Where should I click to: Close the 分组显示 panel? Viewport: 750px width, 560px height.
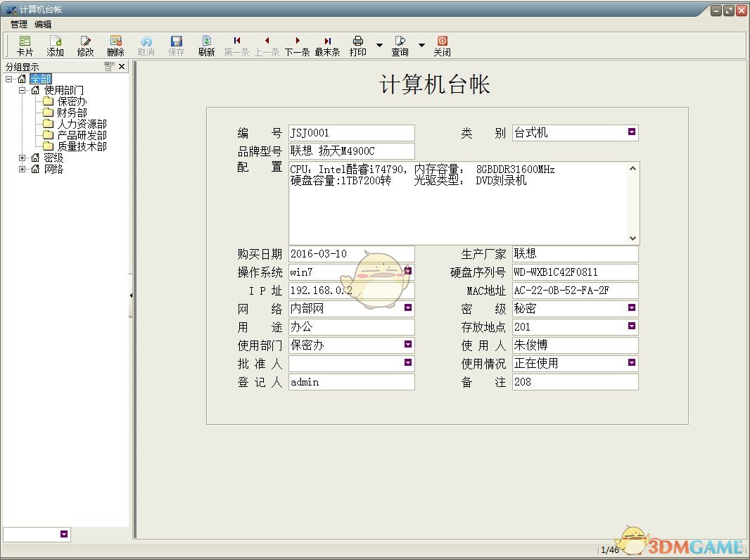122,66
